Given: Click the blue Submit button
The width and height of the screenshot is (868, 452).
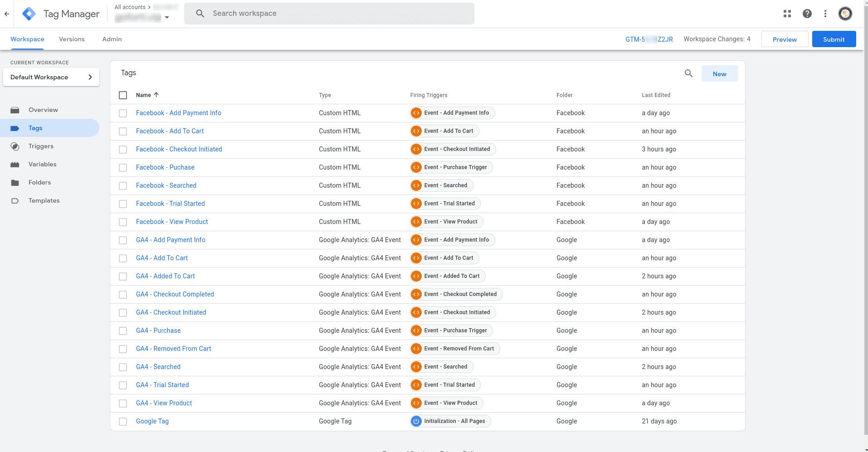Looking at the screenshot, I should pos(834,39).
